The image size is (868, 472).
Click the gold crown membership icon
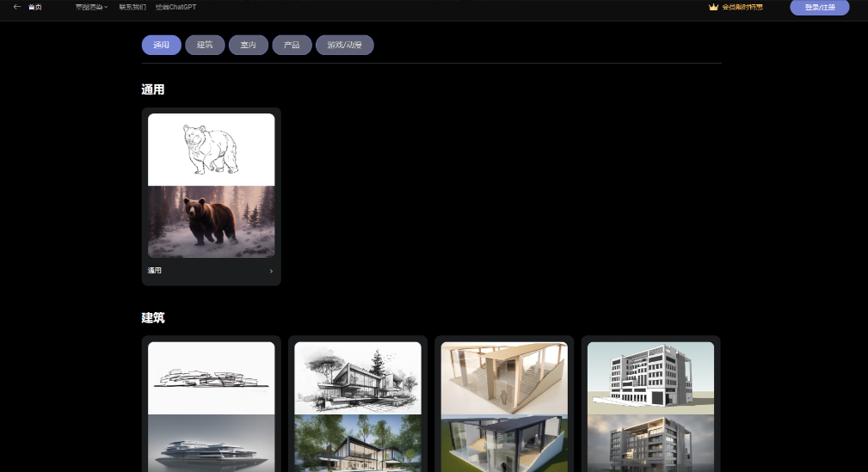pos(713,7)
